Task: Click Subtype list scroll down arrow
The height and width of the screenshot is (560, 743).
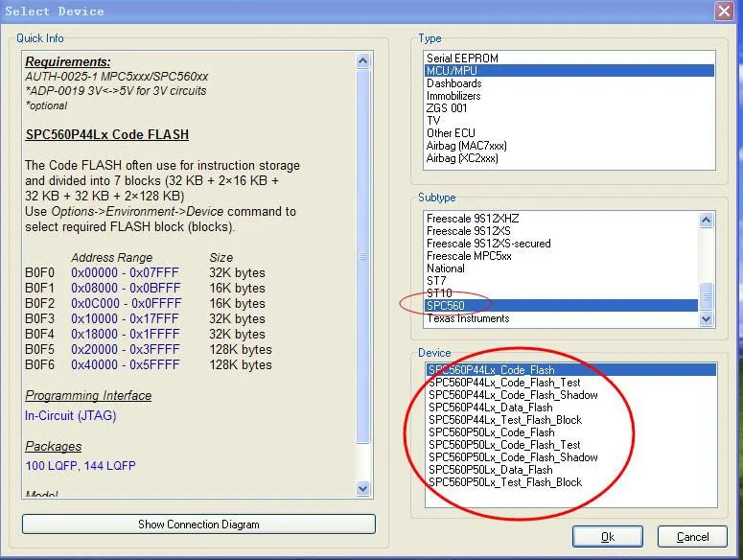Action: 706,319
